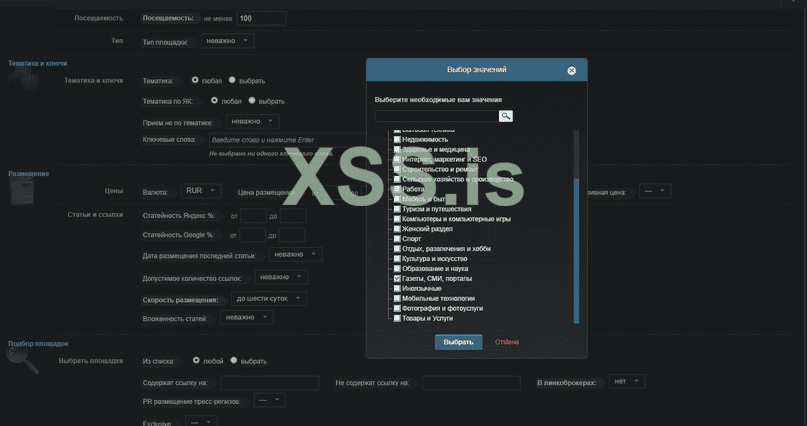Close the 'Выбор значений' dialog with X
The width and height of the screenshot is (807, 426).
[x=571, y=70]
